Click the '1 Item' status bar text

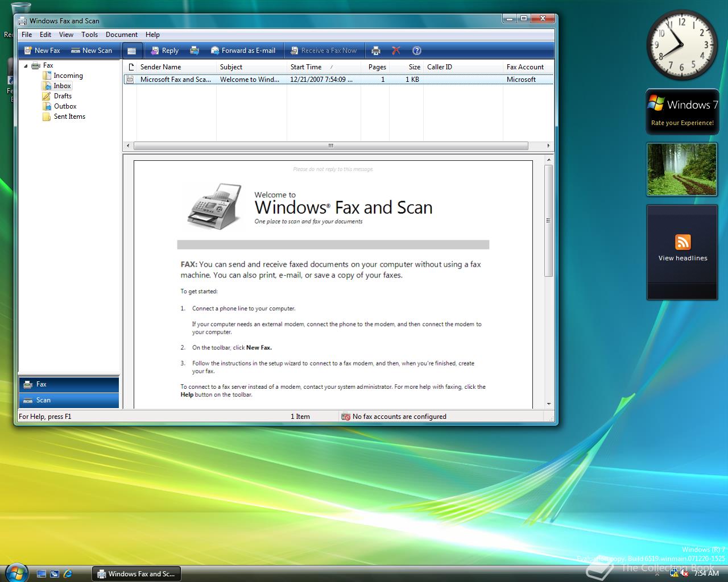[x=300, y=417]
